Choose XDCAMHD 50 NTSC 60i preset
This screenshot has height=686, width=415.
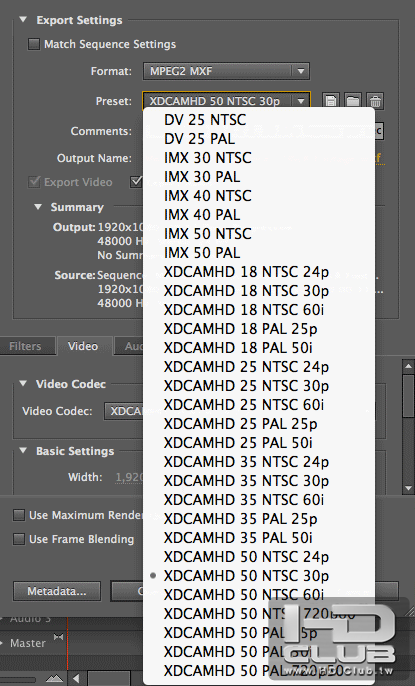[x=259, y=595]
